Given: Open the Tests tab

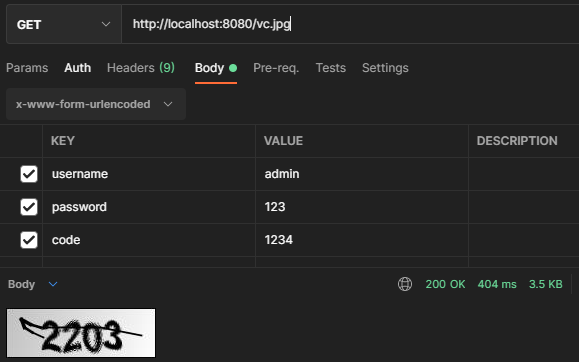Looking at the screenshot, I should click(330, 68).
